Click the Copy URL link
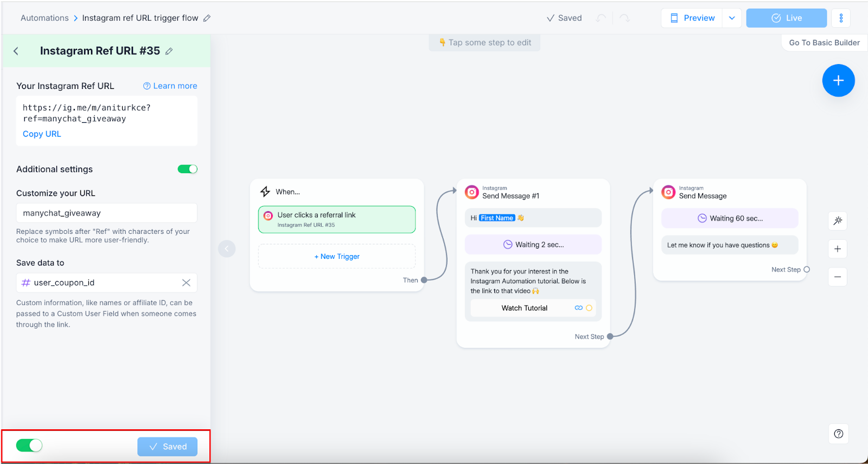868x464 pixels. [42, 134]
